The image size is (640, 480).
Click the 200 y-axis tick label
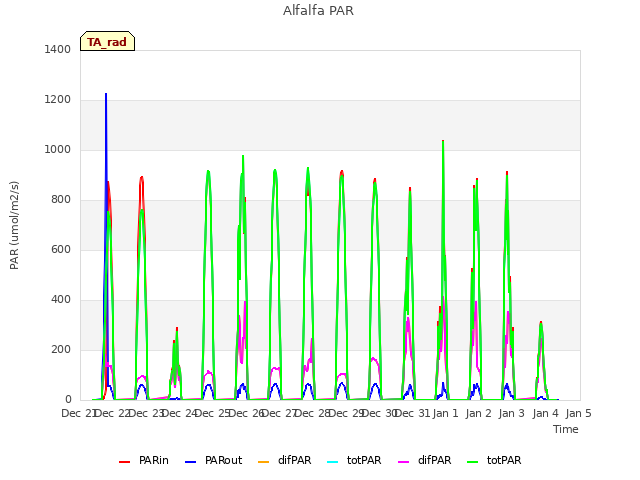click(61, 349)
